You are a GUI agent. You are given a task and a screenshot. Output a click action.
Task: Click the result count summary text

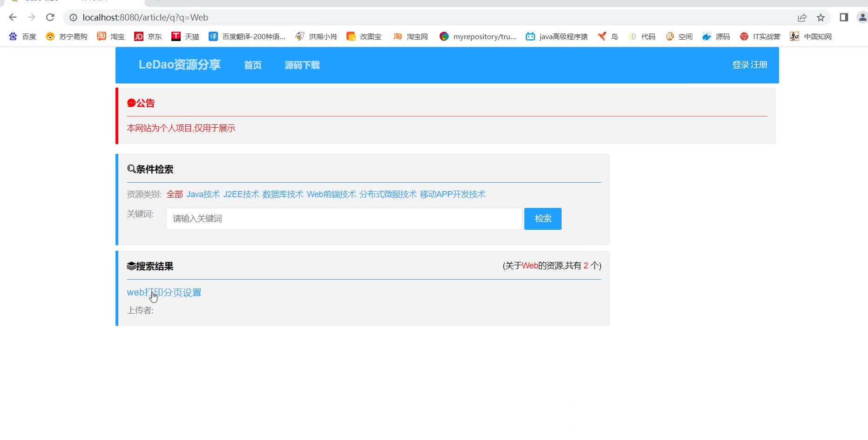[x=552, y=266]
